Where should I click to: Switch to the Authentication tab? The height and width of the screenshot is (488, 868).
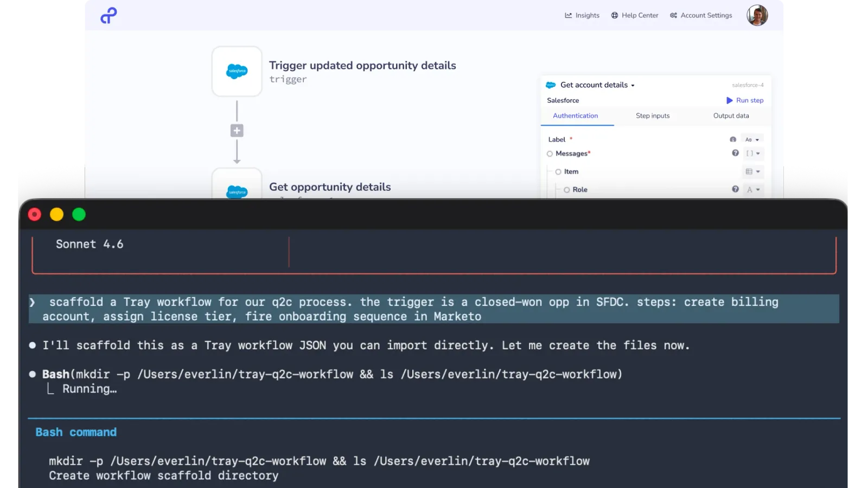point(576,115)
